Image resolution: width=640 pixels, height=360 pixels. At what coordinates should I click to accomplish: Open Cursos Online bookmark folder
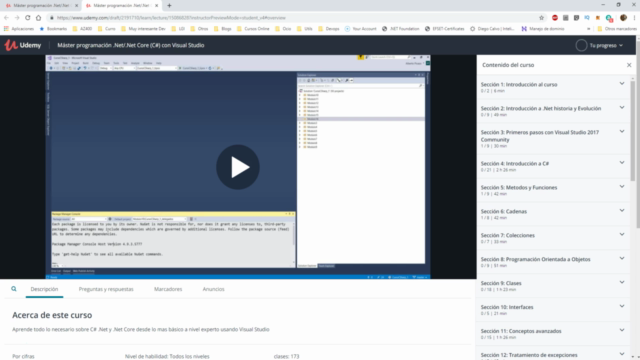click(x=253, y=29)
